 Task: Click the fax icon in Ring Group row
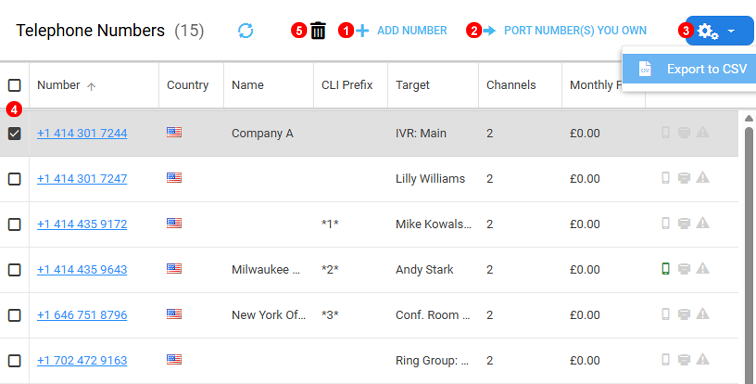tap(684, 360)
